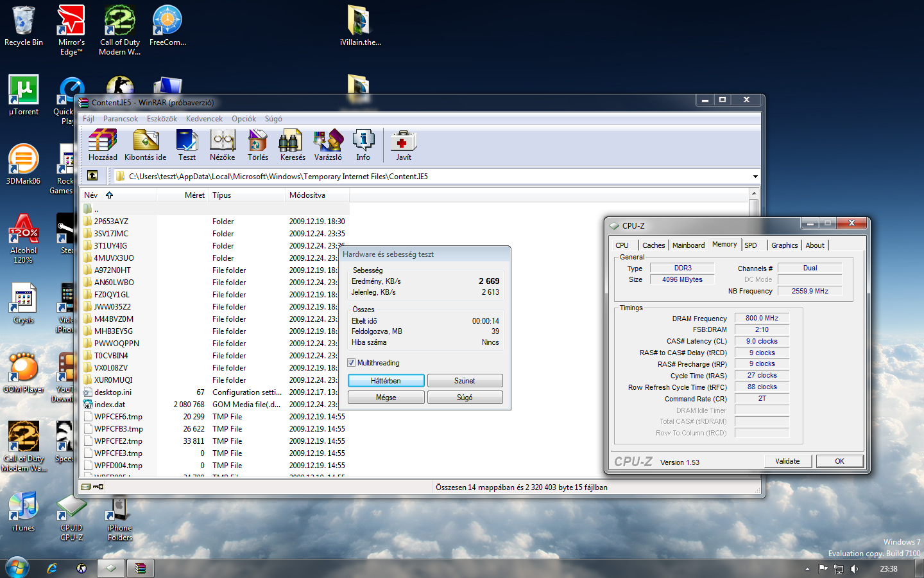Click the Keresés binoculars icon
The height and width of the screenshot is (578, 924).
pos(293,145)
